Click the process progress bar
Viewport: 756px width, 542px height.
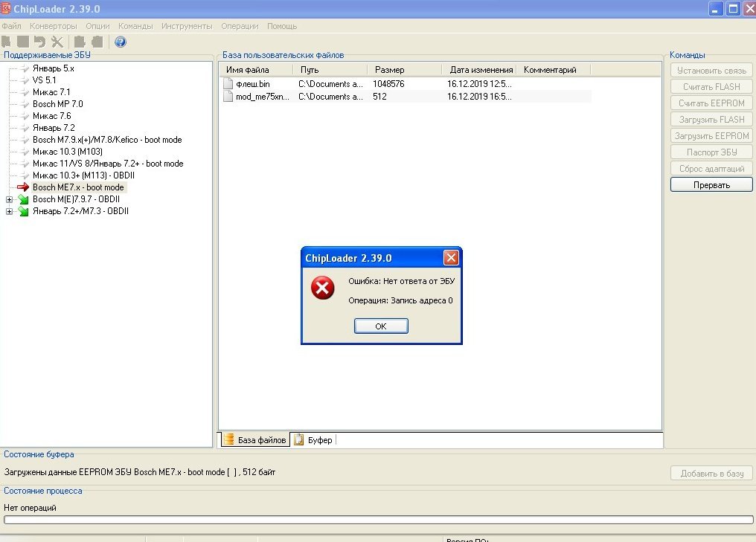click(378, 520)
